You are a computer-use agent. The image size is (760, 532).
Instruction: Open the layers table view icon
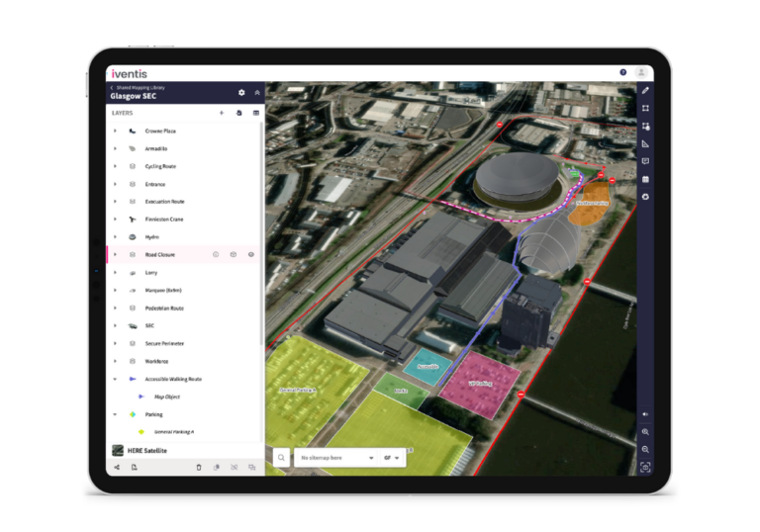pos(256,113)
